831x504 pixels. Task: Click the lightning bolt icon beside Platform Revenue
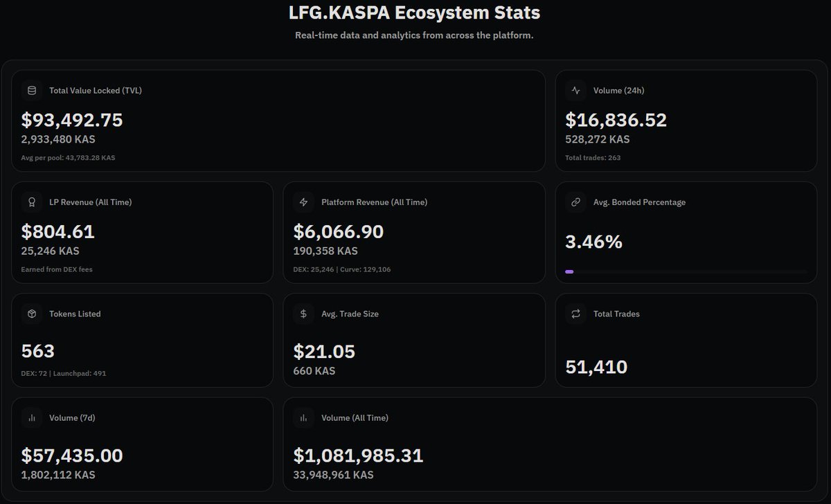tap(303, 202)
